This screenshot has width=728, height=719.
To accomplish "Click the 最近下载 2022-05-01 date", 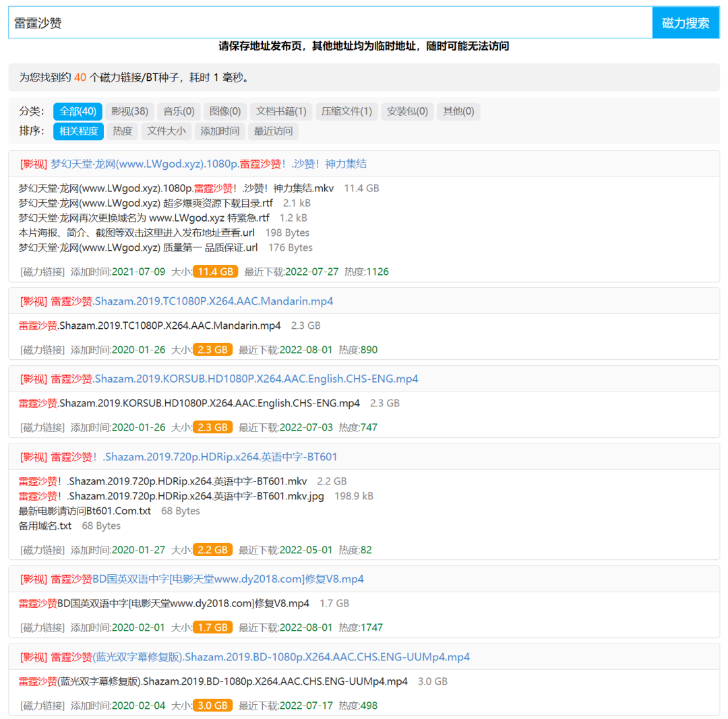I will click(x=306, y=550).
